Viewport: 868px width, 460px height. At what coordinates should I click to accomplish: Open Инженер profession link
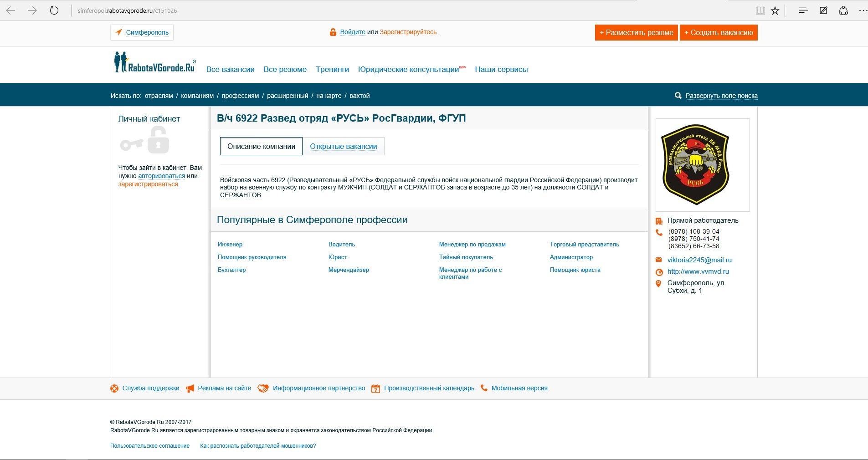pyautogui.click(x=230, y=245)
